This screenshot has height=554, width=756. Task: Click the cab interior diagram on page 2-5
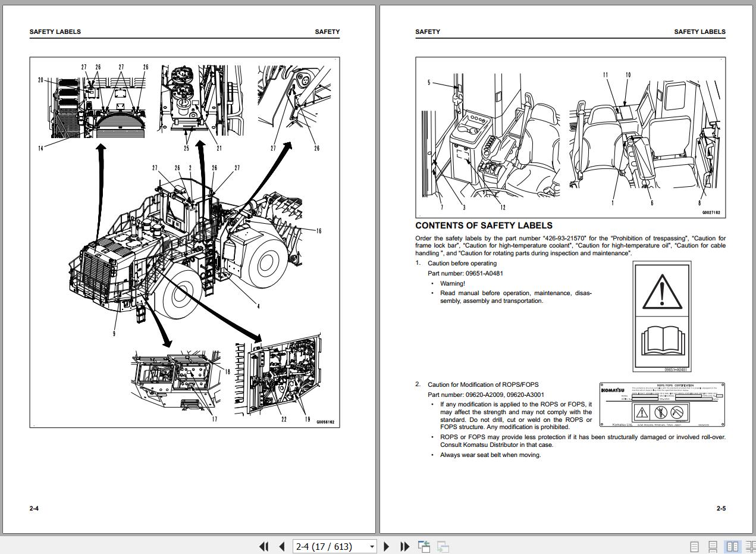pos(570,137)
